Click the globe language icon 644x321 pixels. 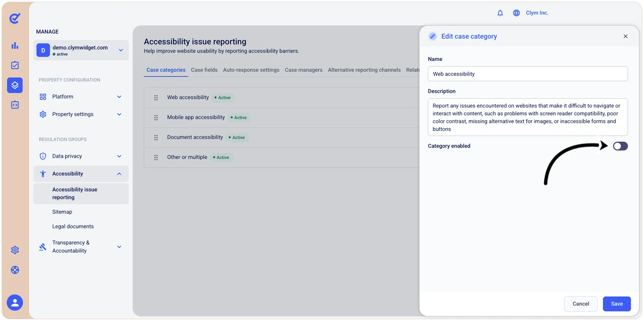click(516, 13)
